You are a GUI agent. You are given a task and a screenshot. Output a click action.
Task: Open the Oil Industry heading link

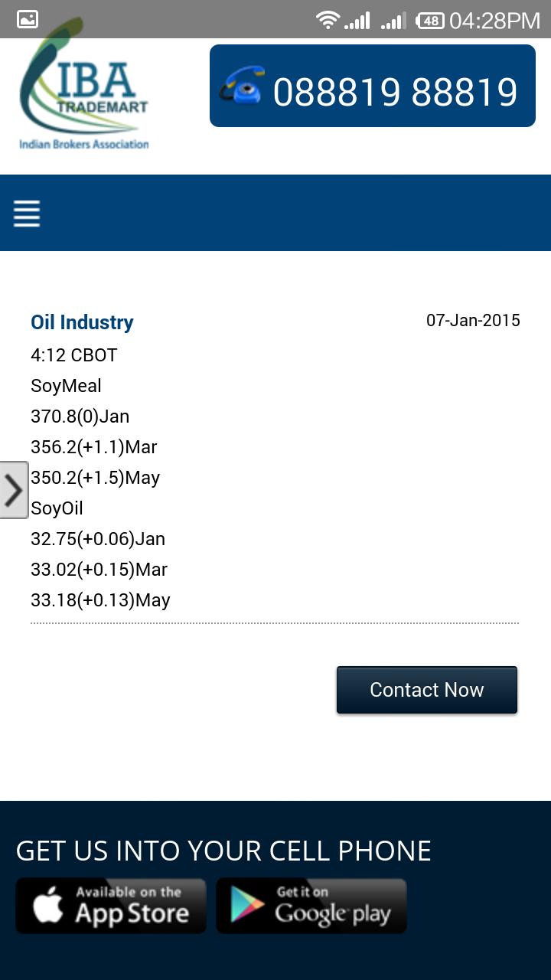tap(82, 322)
